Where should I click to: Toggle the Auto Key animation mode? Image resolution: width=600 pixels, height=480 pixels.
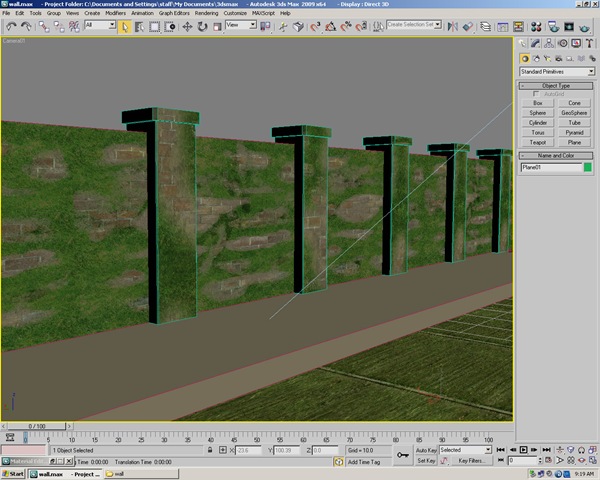pos(426,450)
